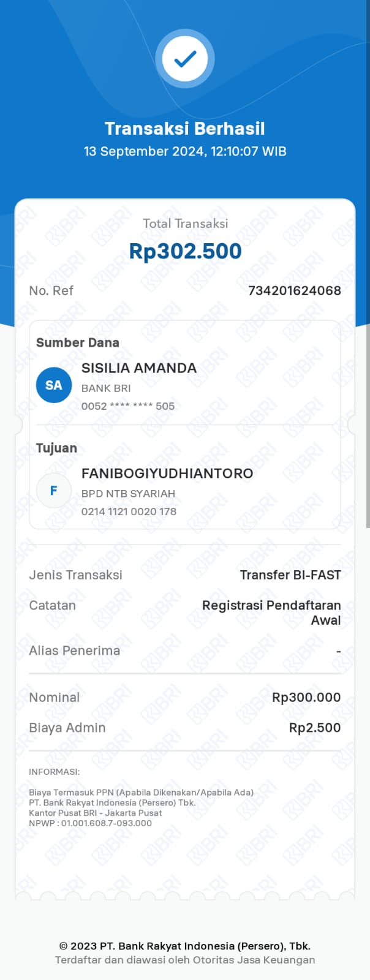The width and height of the screenshot is (370, 980).
Task: Click the Transaksi Berhasil heading
Action: point(185,129)
